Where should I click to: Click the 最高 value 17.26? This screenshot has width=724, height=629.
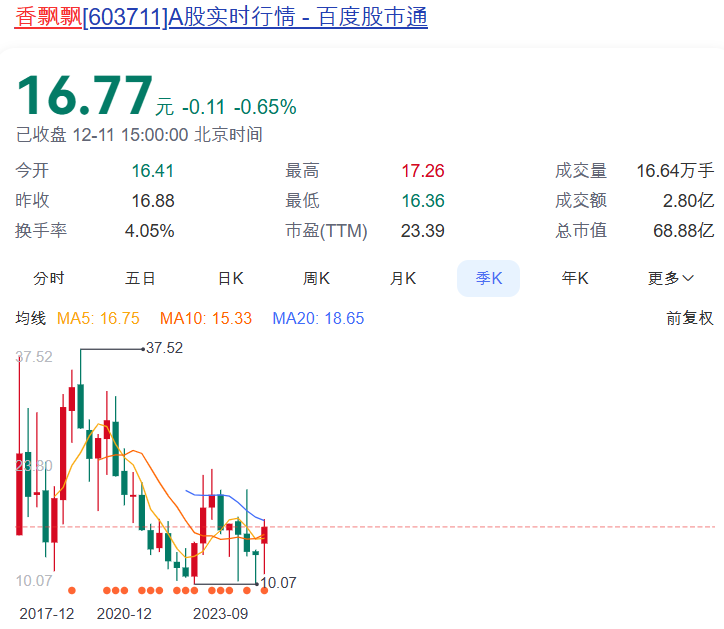(423, 171)
